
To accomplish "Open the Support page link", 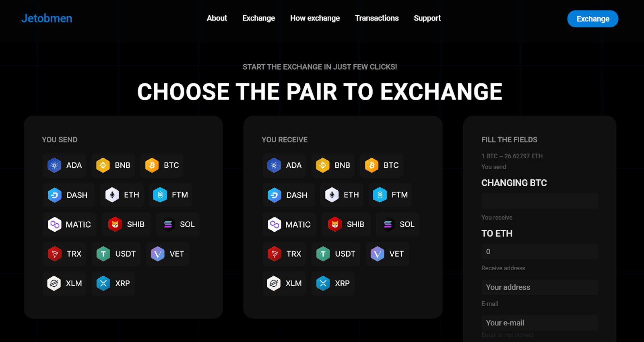I will click(x=427, y=18).
